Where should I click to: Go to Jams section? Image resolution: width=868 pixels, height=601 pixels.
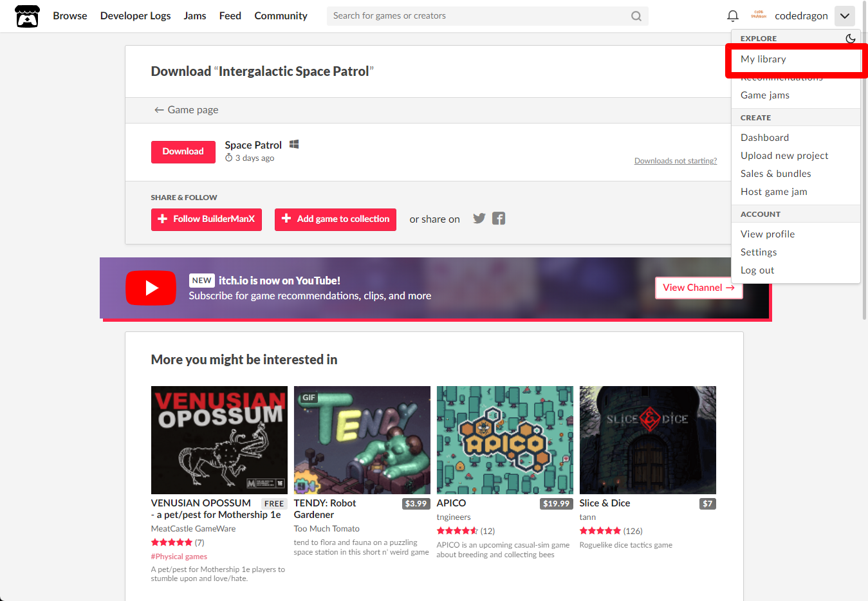195,16
